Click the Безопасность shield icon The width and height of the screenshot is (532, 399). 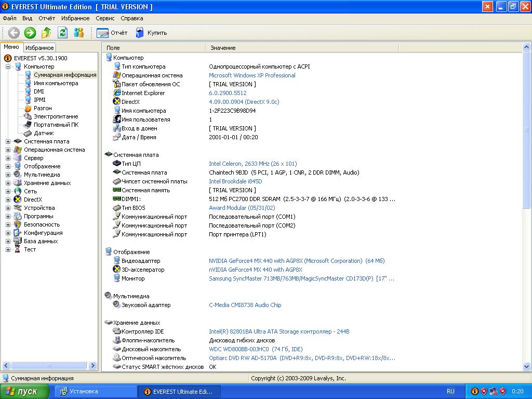[18, 224]
